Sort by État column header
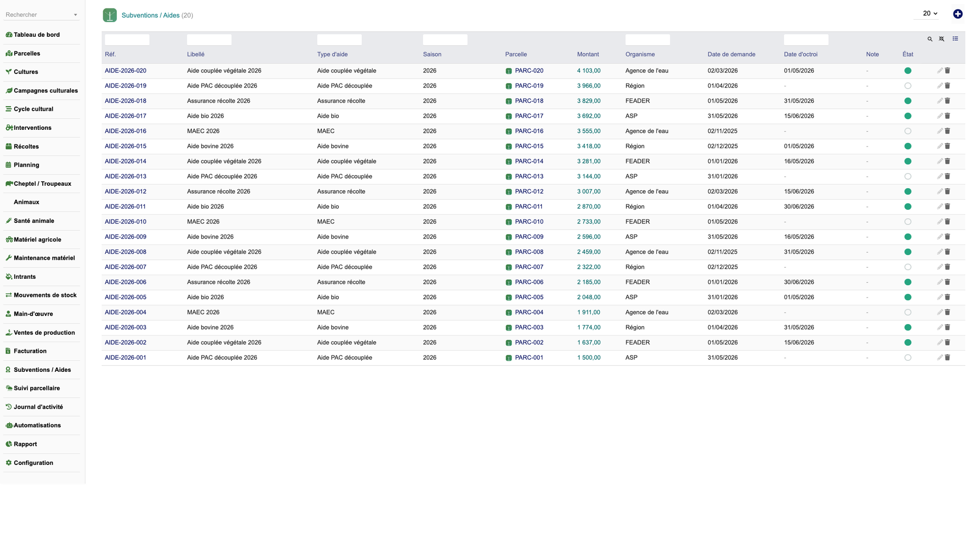This screenshot has width=980, height=551. 907,54
